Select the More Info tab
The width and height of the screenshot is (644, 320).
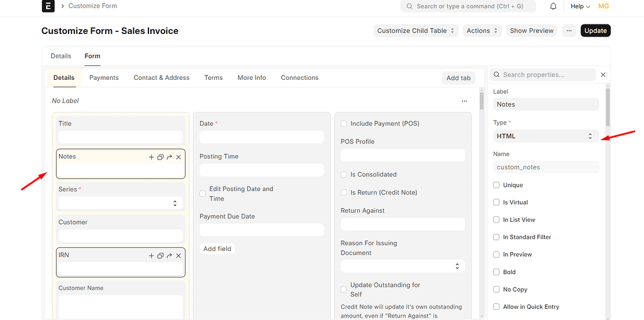[252, 77]
